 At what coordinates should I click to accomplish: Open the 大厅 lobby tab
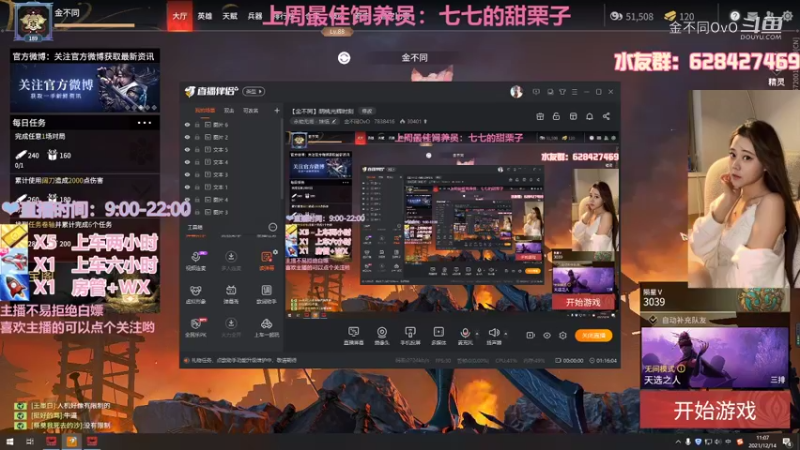click(180, 16)
